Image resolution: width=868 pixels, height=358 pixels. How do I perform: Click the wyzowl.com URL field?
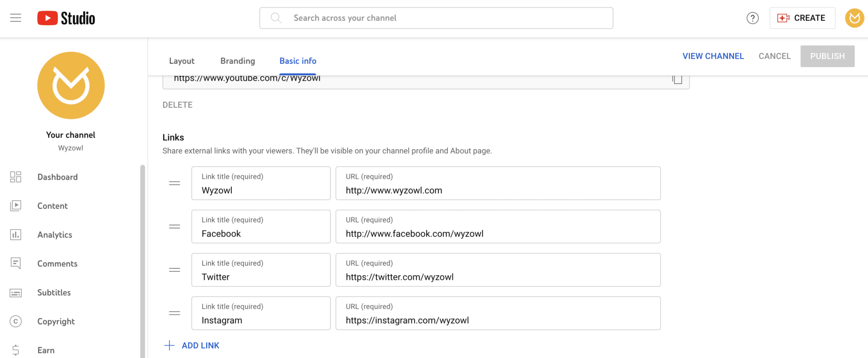tap(498, 183)
